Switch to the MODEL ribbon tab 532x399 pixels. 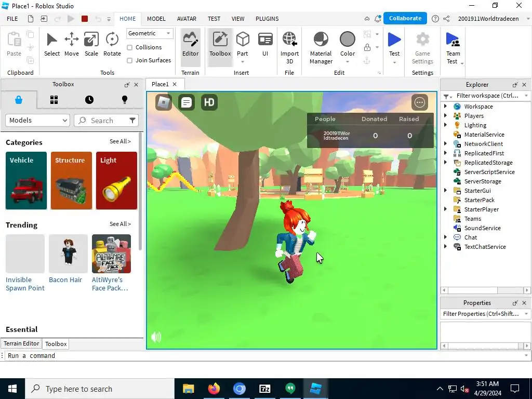pos(156,19)
